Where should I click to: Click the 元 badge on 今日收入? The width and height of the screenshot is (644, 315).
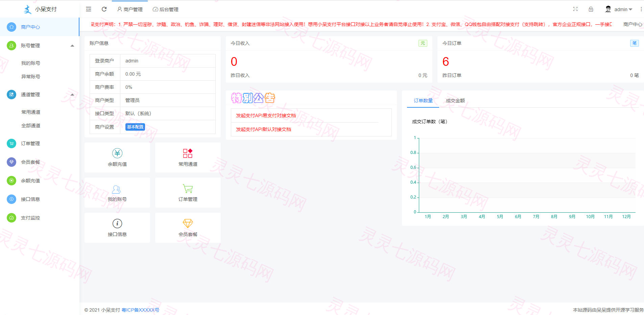(423, 43)
